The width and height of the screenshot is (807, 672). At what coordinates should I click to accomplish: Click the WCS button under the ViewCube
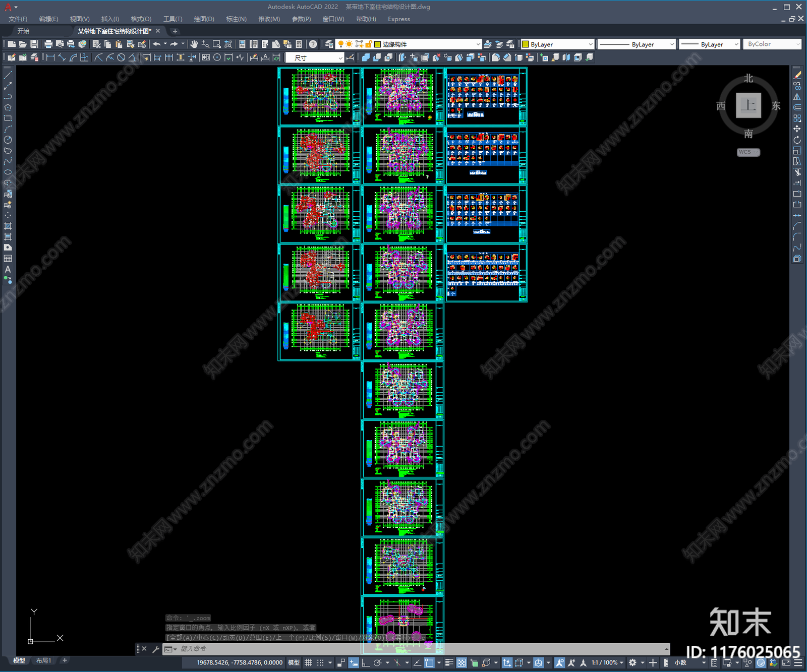click(748, 152)
